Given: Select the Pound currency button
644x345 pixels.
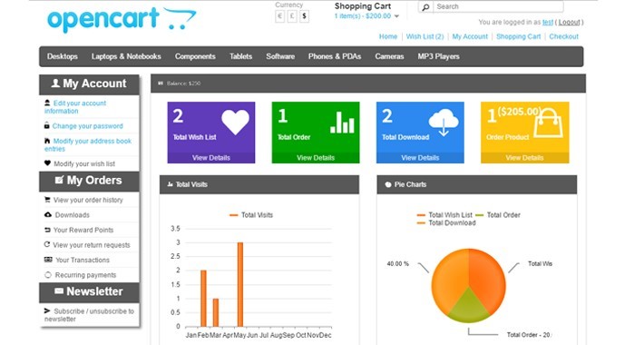Looking at the screenshot, I should pyautogui.click(x=292, y=16).
